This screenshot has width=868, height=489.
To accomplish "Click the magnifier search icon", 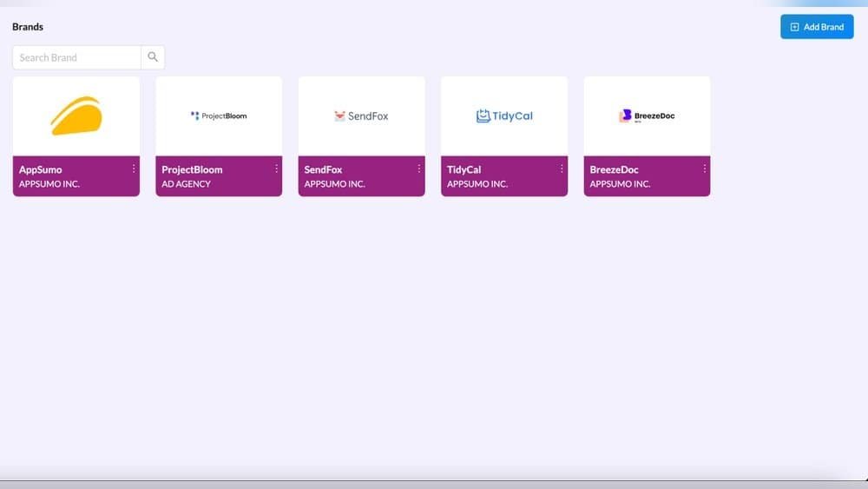I will (x=153, y=57).
